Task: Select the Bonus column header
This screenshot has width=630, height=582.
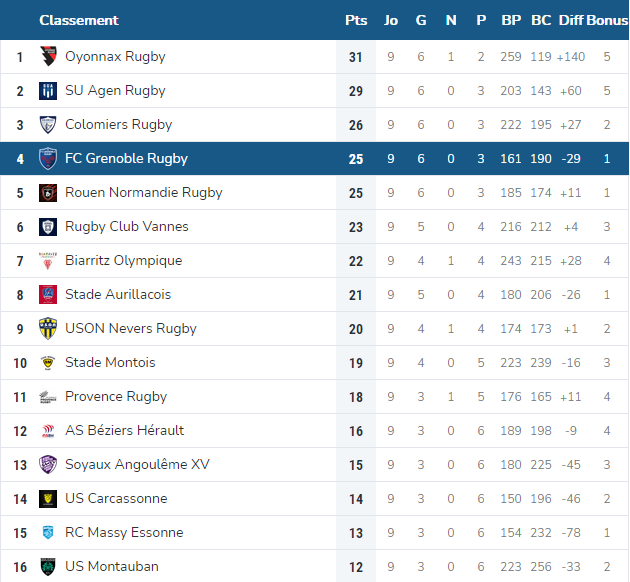Action: [x=607, y=20]
